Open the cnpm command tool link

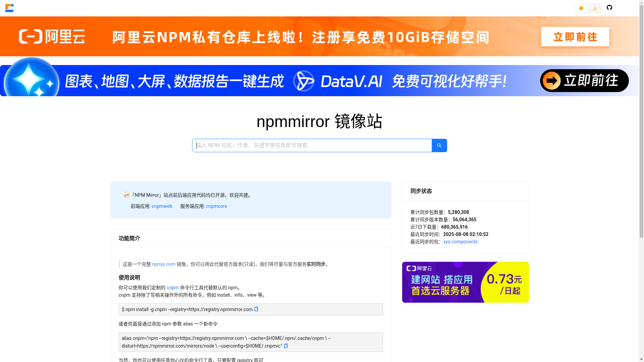pos(173,288)
